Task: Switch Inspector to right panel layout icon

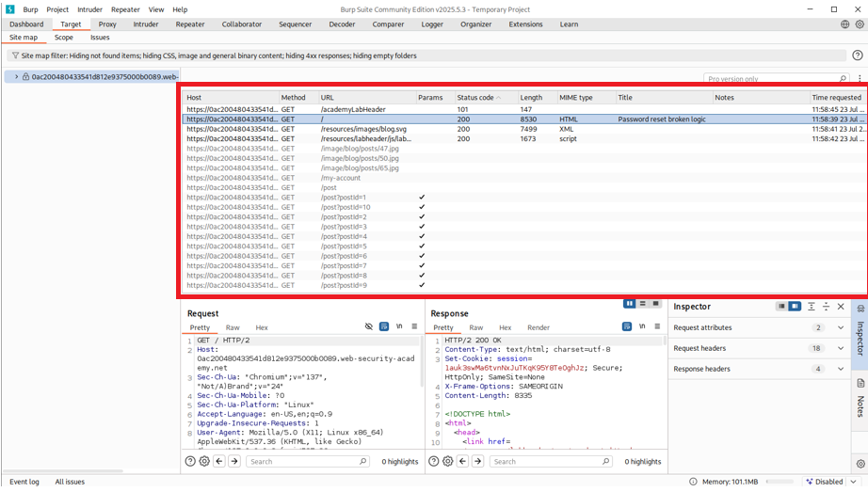Action: tap(795, 306)
